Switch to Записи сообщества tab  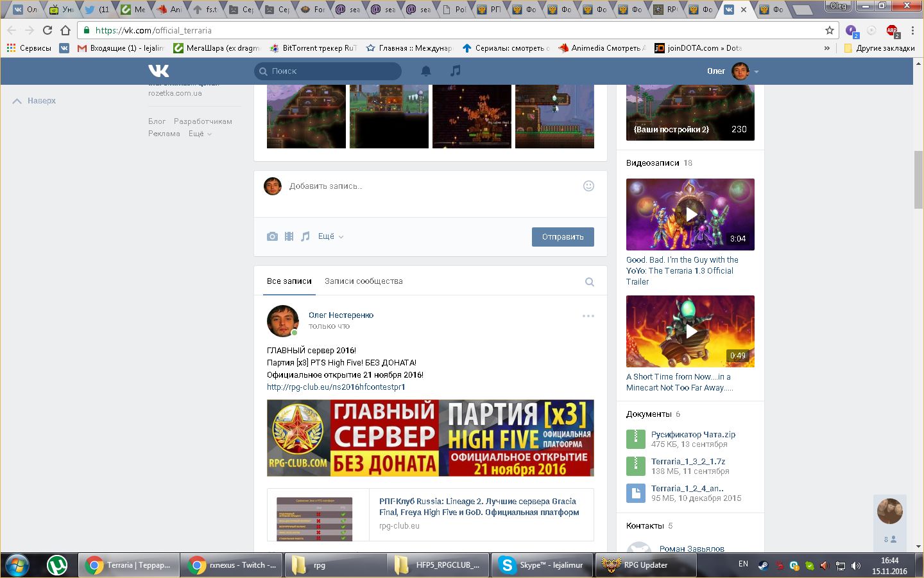[363, 281]
